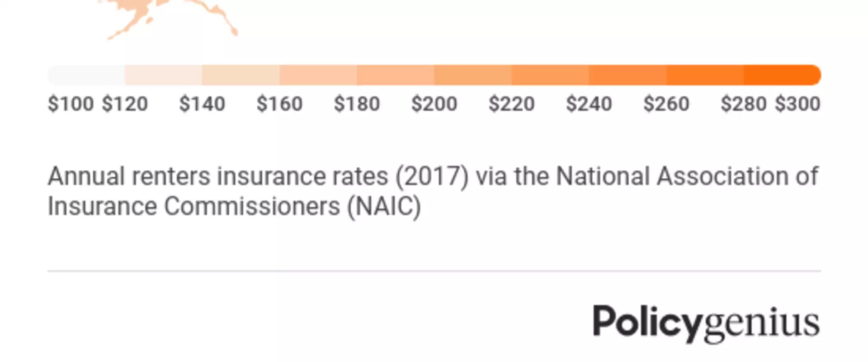
Task: Click the $200 legend label
Action: click(x=434, y=104)
